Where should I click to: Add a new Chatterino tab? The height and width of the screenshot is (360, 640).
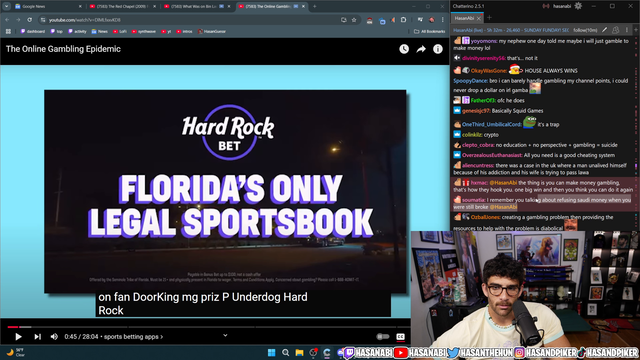[x=489, y=18]
